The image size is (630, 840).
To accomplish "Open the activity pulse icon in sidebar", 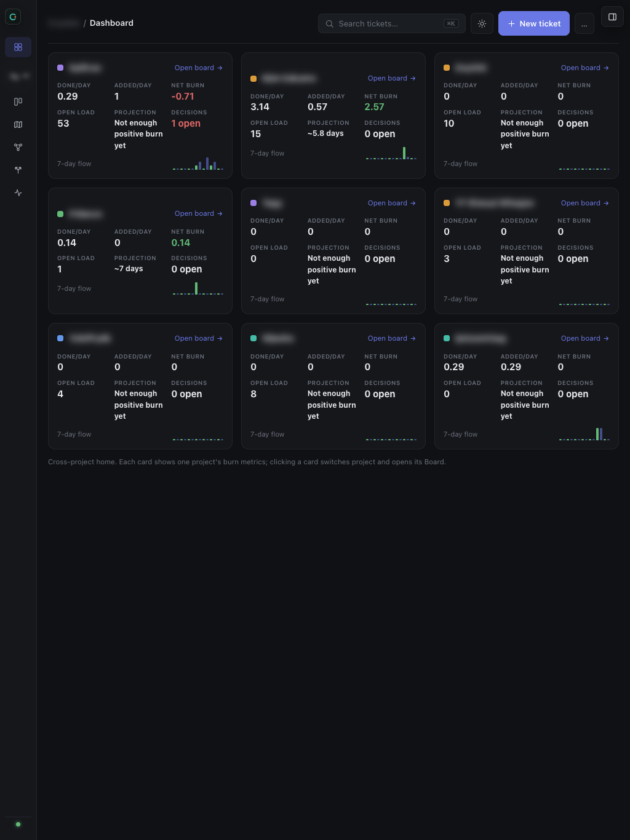I will (x=18, y=192).
